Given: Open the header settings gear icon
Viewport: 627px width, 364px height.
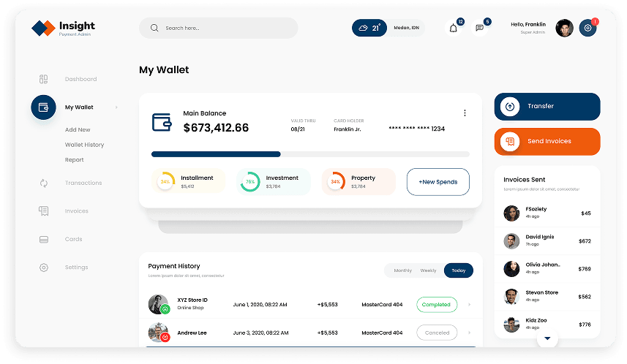Looking at the screenshot, I should 587,28.
